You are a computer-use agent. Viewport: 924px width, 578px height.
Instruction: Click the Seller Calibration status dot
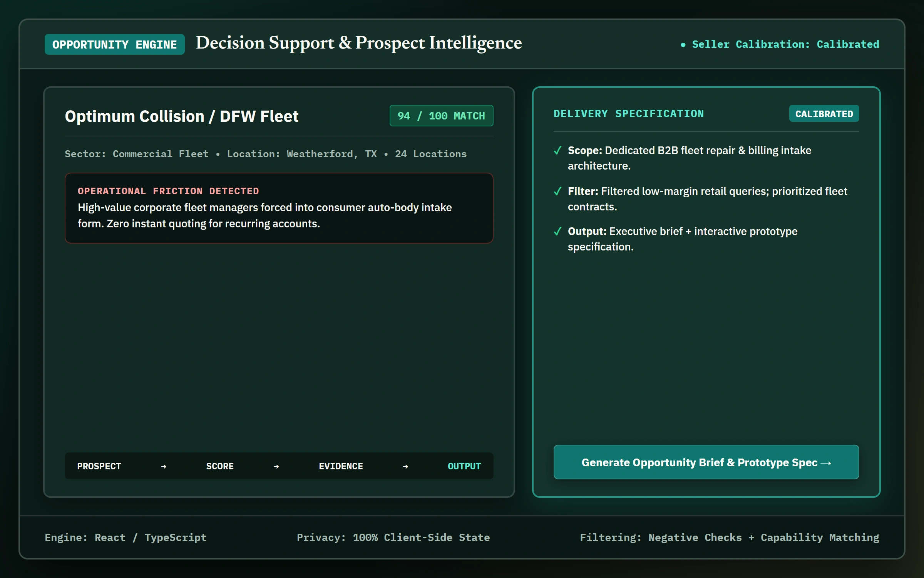click(683, 45)
